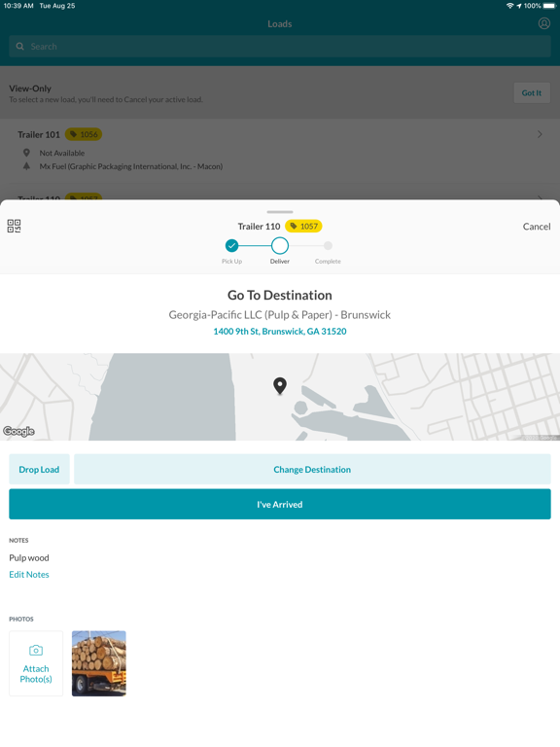Click the 1057 tag badge
The width and height of the screenshot is (560, 747).
303,227
